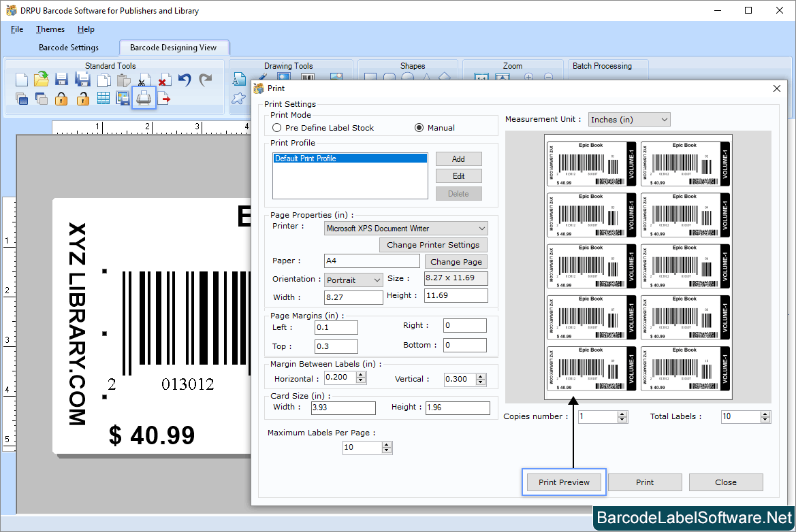Expand the Printer selection combo box
This screenshot has width=796, height=532.
483,228
